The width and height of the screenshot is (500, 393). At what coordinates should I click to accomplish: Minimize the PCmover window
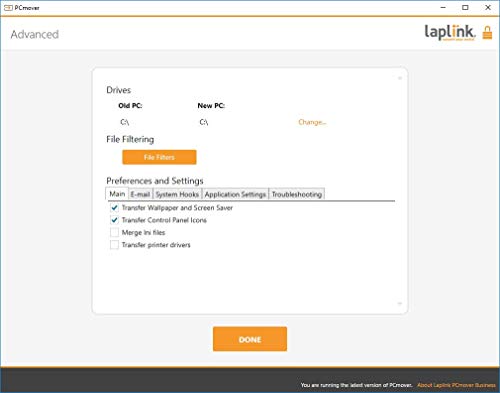[x=443, y=7]
